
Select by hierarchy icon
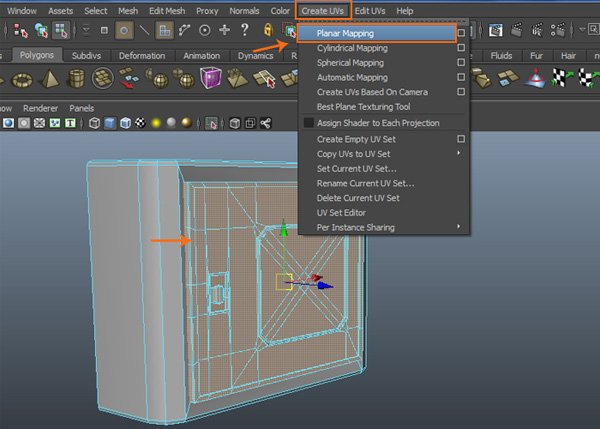(20, 30)
